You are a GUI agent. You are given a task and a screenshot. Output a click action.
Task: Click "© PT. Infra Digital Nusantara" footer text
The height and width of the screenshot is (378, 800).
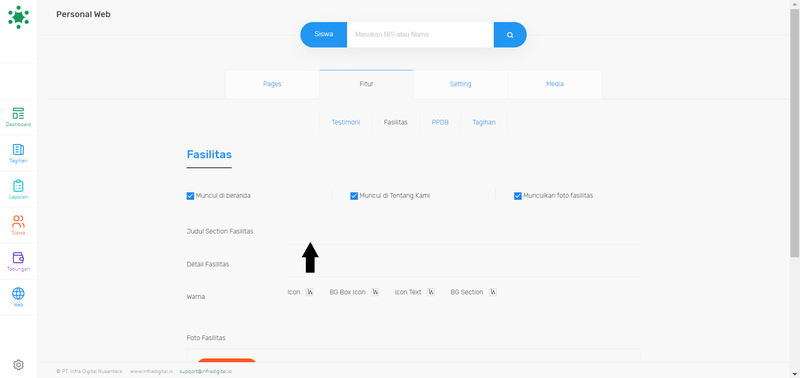pos(89,371)
